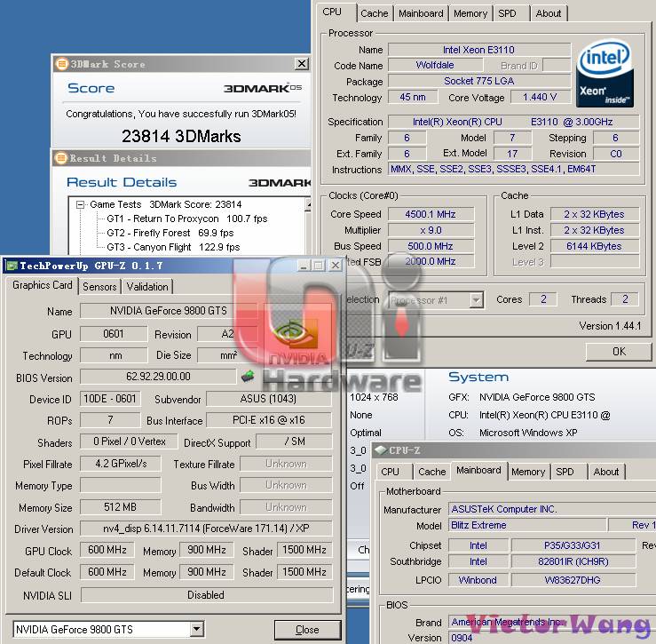Image resolution: width=656 pixels, height=644 pixels.
Task: Select the Graphics Card tab in GPU-Z
Action: [43, 285]
